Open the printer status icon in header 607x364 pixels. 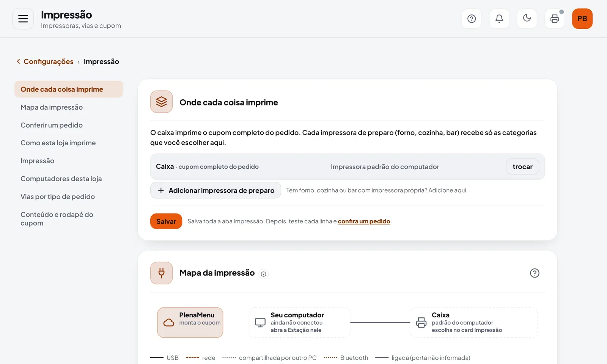point(555,19)
